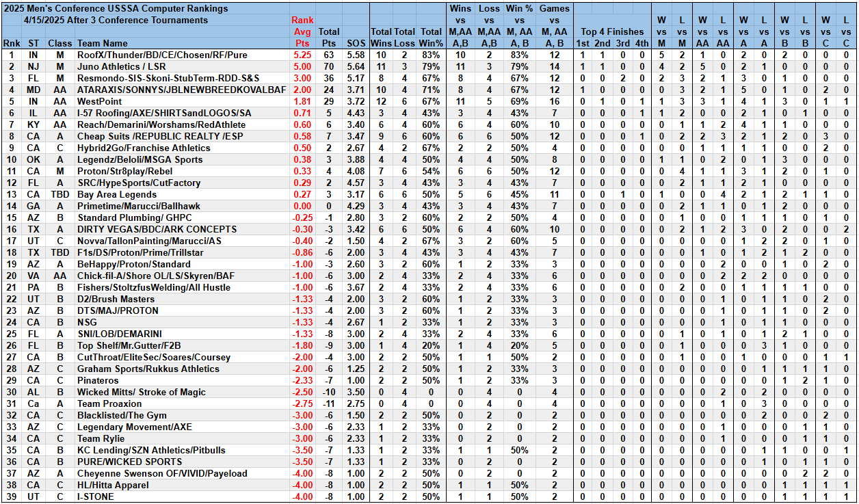
Task: Click the red 'Rank Avg Pts' column header
Action: 302,31
